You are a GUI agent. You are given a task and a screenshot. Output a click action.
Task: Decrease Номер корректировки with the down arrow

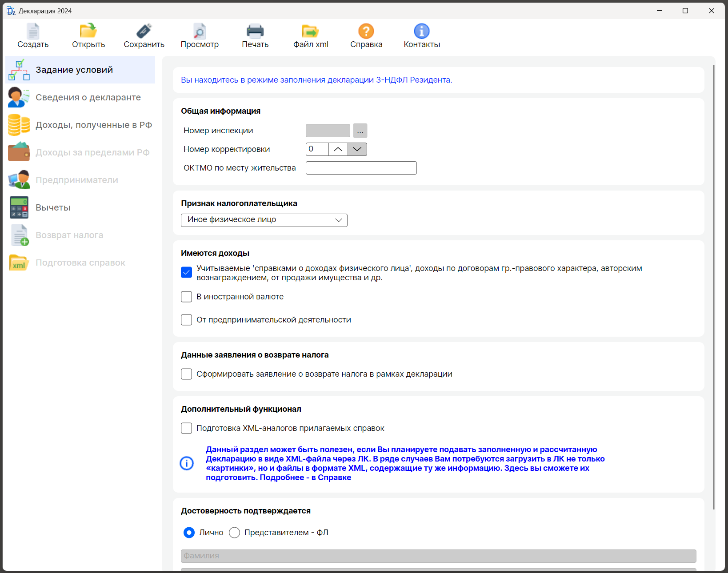click(x=357, y=149)
